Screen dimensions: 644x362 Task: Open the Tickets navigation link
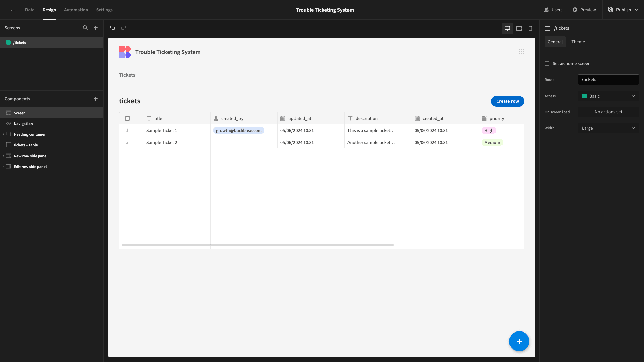[x=127, y=75]
